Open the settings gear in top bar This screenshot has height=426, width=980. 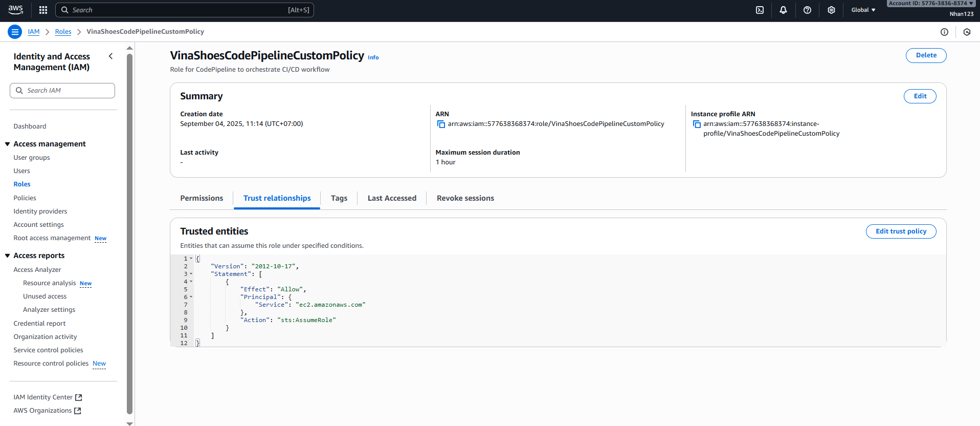831,10
